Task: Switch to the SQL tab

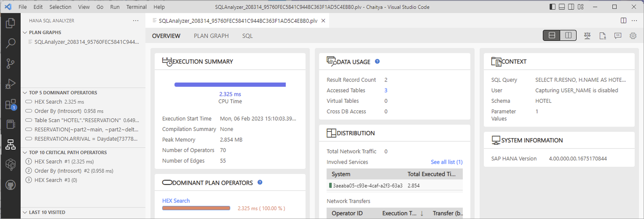Action: (248, 36)
